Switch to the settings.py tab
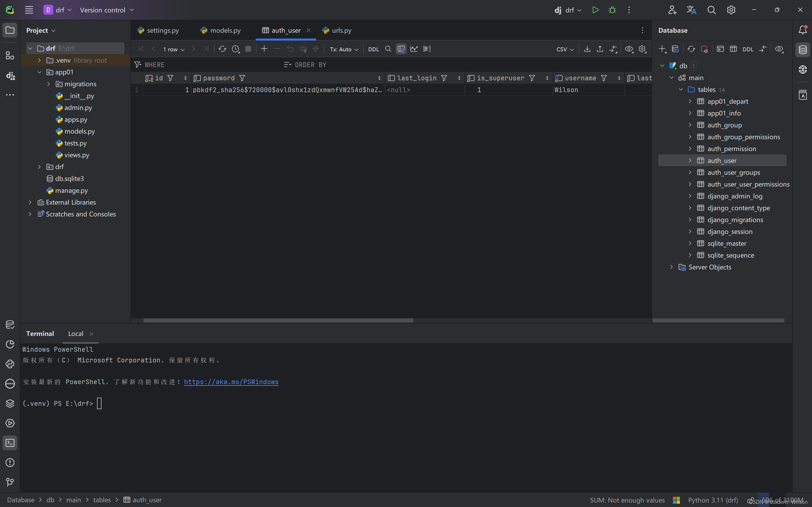Viewport: 812px width, 507px height. click(163, 30)
